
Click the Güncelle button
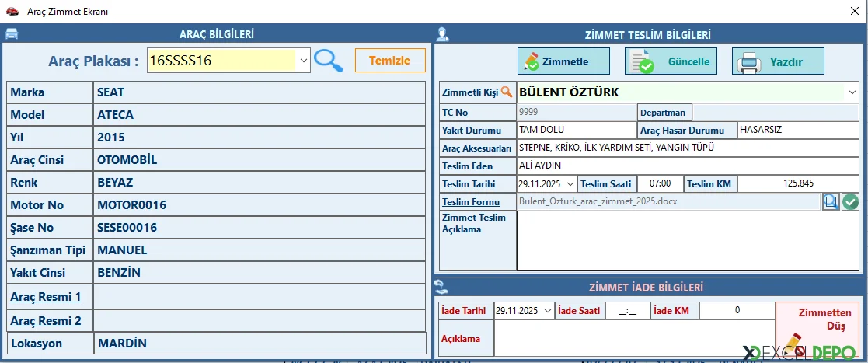point(671,61)
